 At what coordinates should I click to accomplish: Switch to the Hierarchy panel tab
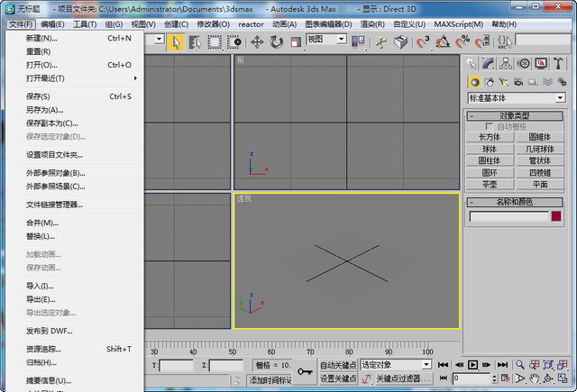point(506,63)
